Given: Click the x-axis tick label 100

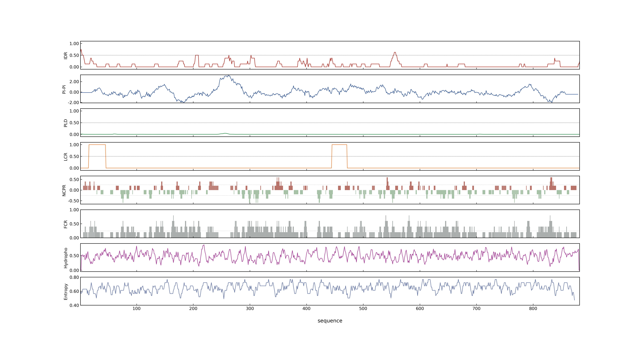Looking at the screenshot, I should click(x=137, y=309).
